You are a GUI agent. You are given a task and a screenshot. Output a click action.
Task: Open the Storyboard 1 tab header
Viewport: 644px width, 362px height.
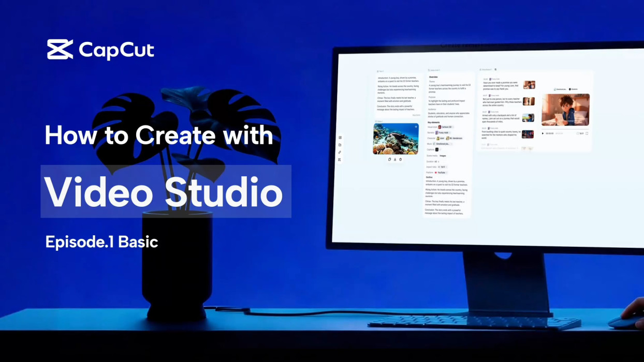pyautogui.click(x=486, y=69)
